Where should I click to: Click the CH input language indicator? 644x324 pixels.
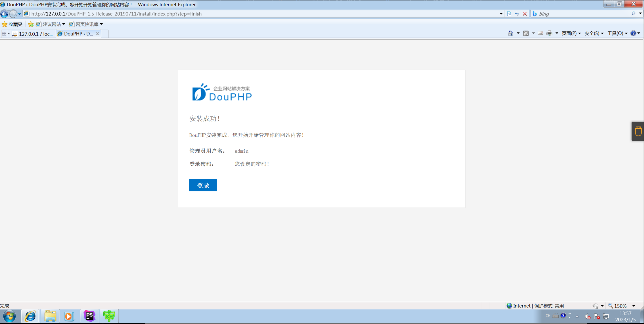(548, 316)
